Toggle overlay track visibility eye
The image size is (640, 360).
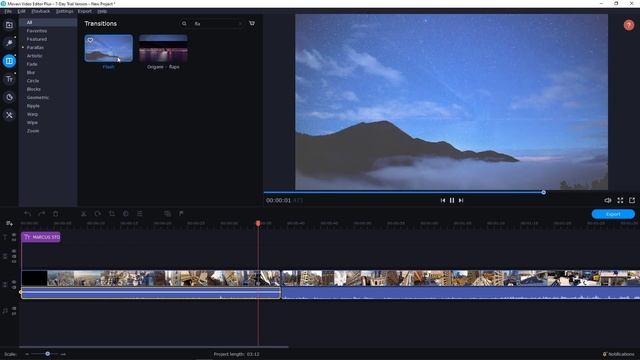[14, 251]
